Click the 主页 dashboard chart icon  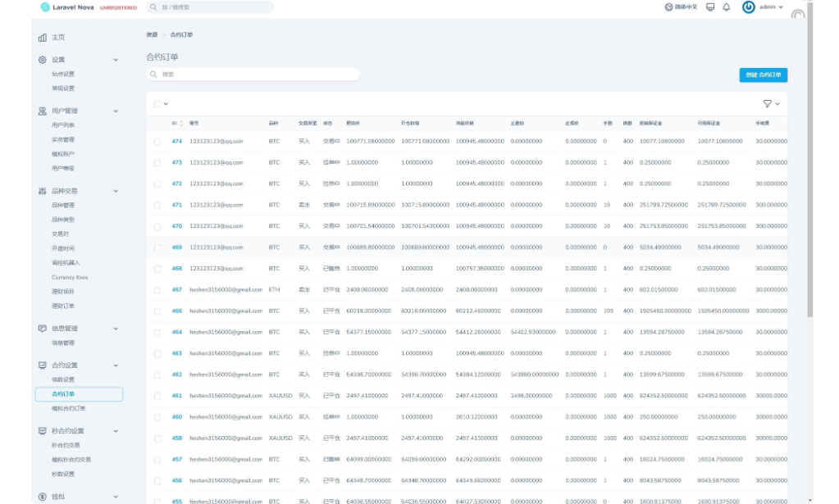pyautogui.click(x=43, y=38)
